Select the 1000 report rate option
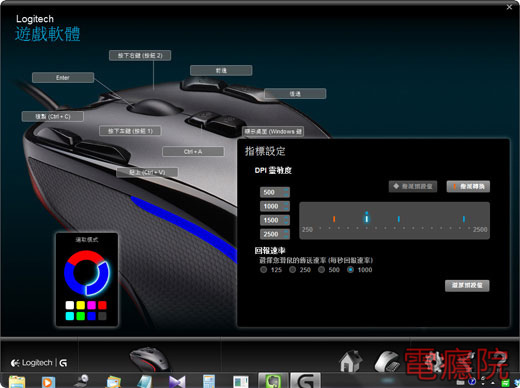This screenshot has width=520, height=388. pyautogui.click(x=350, y=269)
